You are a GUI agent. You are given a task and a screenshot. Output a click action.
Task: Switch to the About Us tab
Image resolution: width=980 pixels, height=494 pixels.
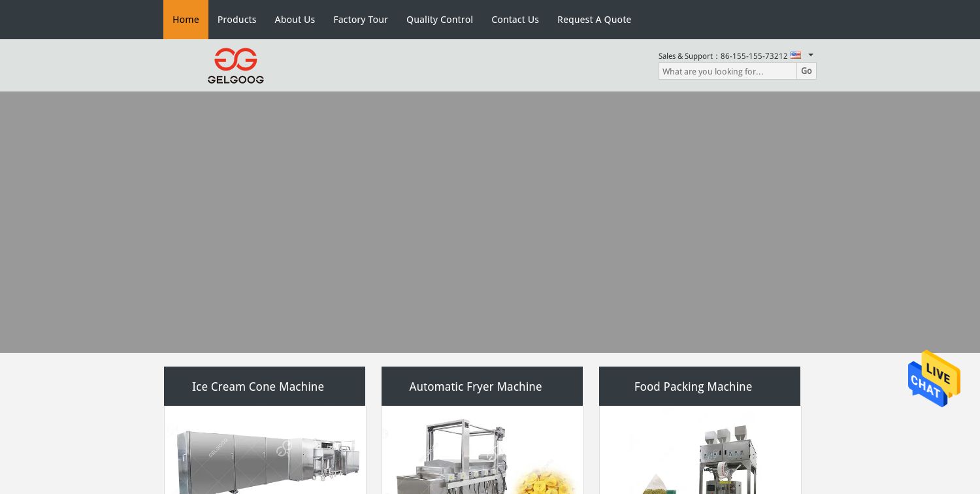pos(295,20)
